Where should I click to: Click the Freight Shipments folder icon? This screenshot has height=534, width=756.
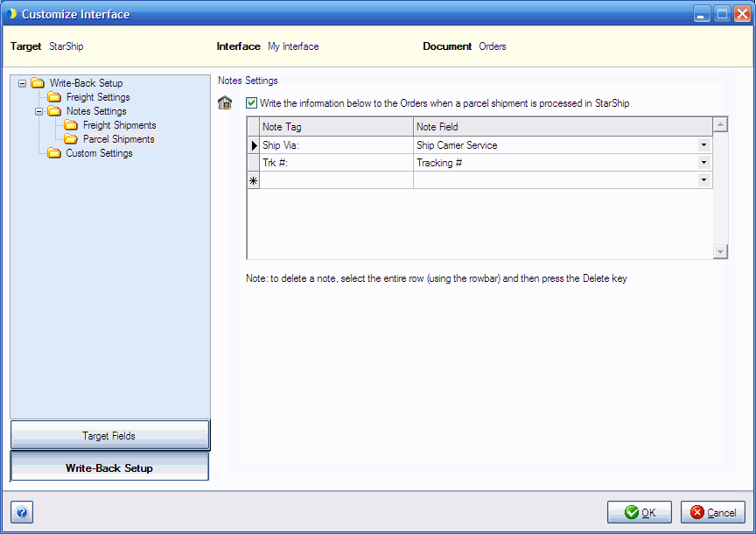click(x=71, y=125)
